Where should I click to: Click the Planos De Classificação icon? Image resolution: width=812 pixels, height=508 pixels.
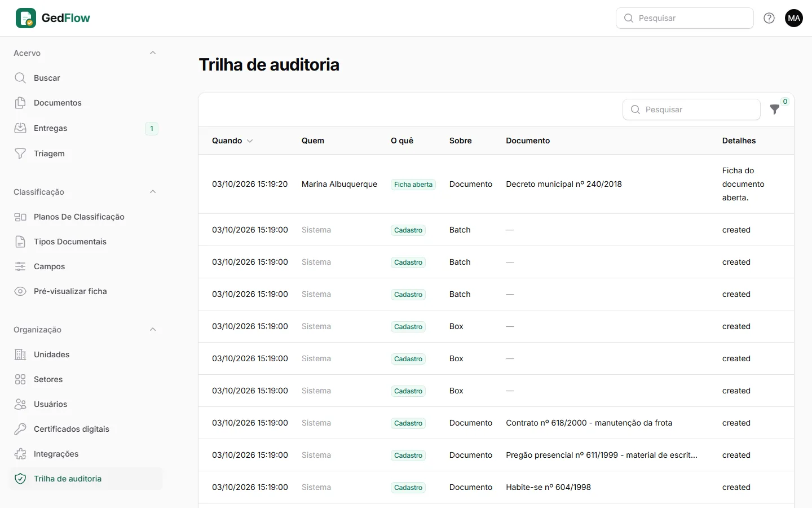20,217
